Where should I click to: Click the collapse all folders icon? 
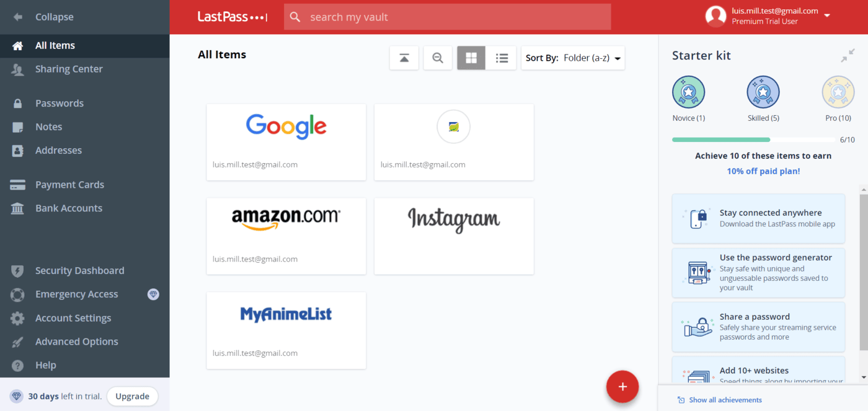tap(404, 58)
